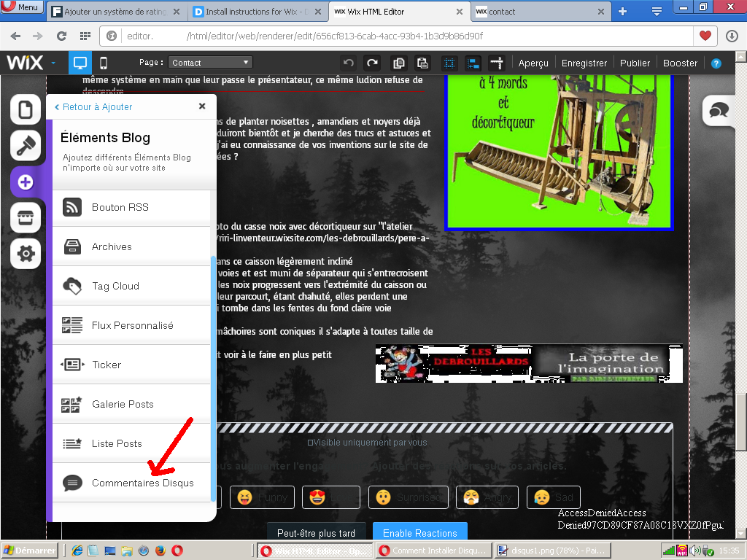Open the Design brush panel in sidebar
The image size is (747, 560).
[x=26, y=146]
